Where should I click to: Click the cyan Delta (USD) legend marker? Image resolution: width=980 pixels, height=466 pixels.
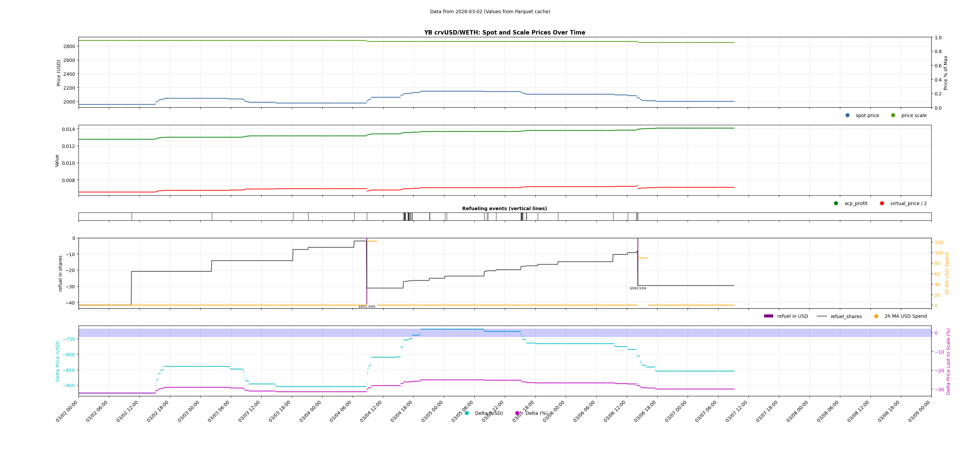467,413
